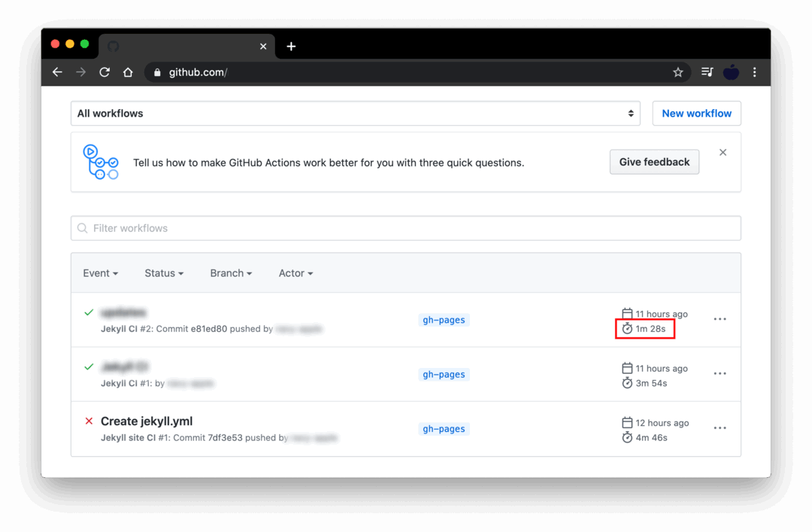Click the red failure icon on Create jekyll.yml
The image size is (812, 532).
pyautogui.click(x=88, y=421)
